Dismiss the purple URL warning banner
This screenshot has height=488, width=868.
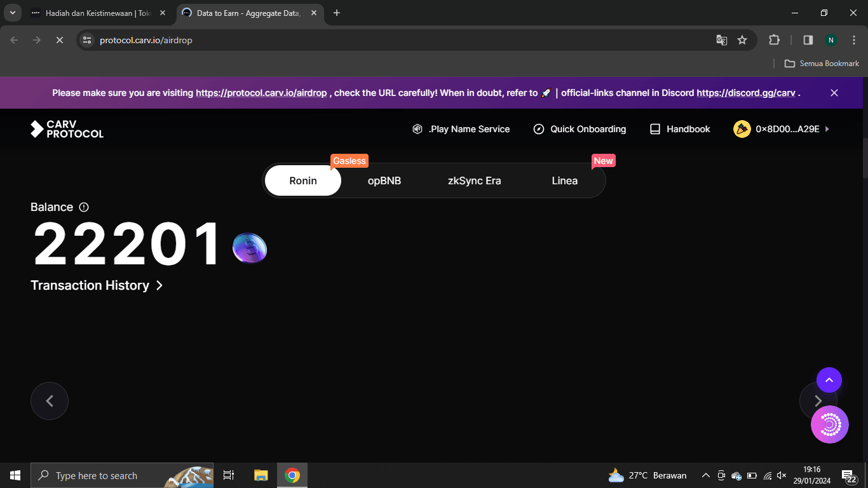834,93
